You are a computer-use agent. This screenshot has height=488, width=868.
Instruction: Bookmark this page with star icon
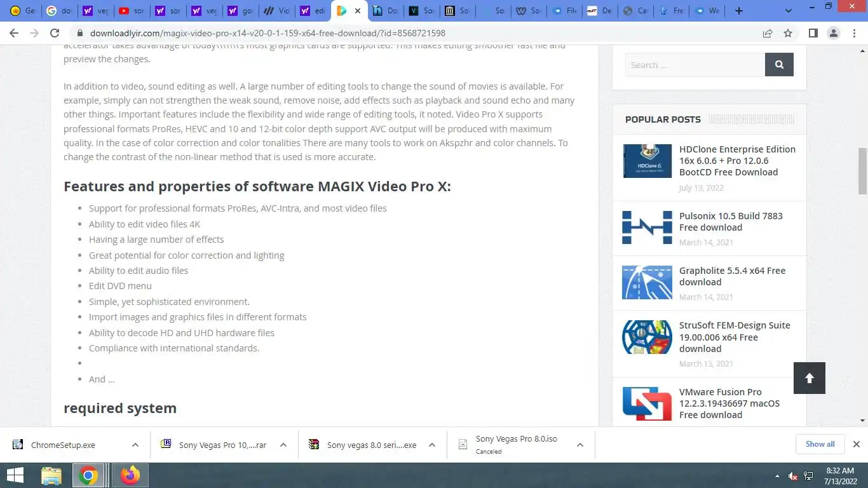tap(788, 33)
